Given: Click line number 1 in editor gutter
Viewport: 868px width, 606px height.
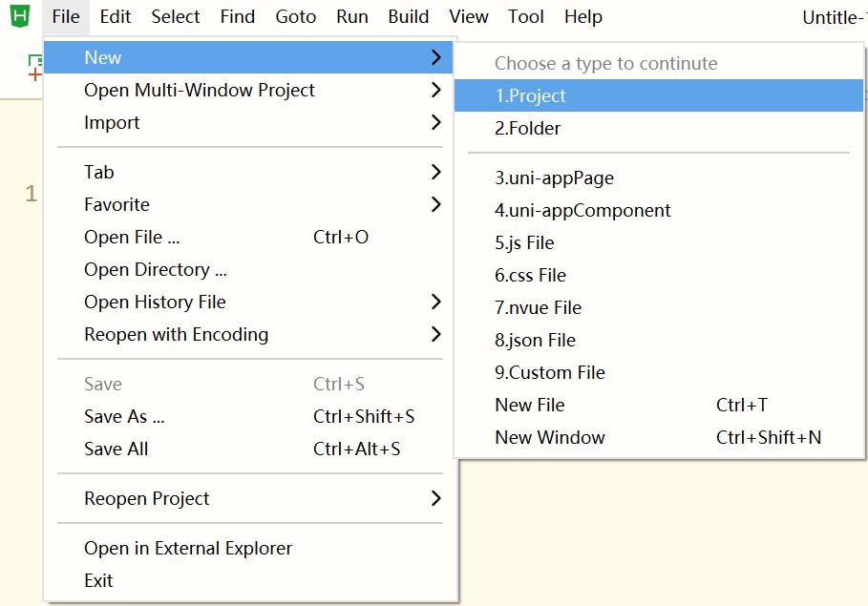Looking at the screenshot, I should 31,194.
